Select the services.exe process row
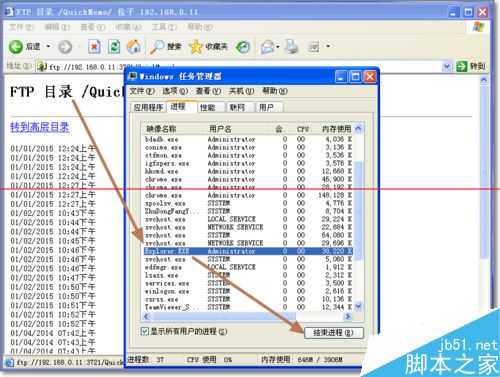500x377 pixels. coord(248,283)
